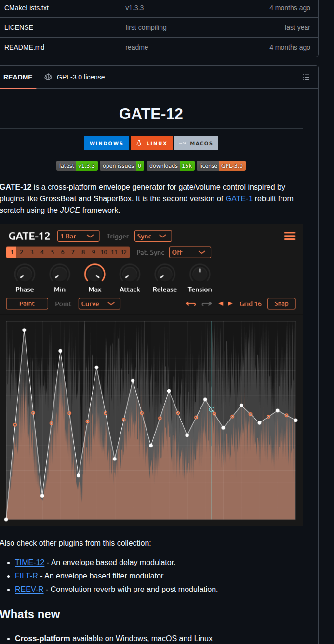Click the 'Whats new' heading
The image size is (334, 644).
[x=30, y=614]
